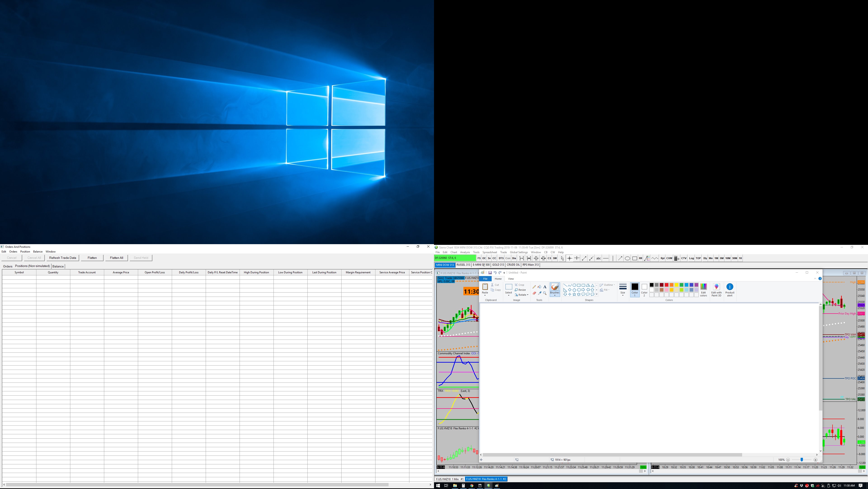The width and height of the screenshot is (868, 489).
Task: Toggle the TOP toolbar button
Action: [x=698, y=258]
